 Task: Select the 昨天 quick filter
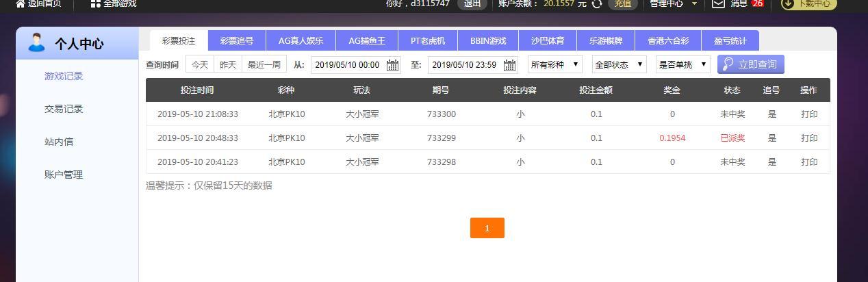coord(228,64)
